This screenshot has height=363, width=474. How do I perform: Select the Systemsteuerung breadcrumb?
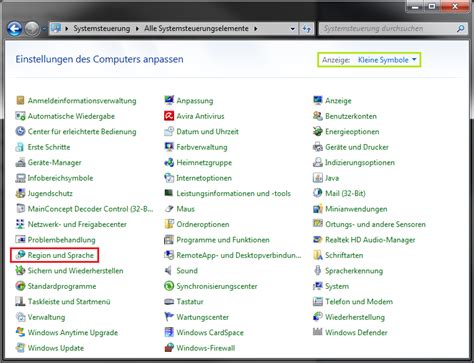102,29
